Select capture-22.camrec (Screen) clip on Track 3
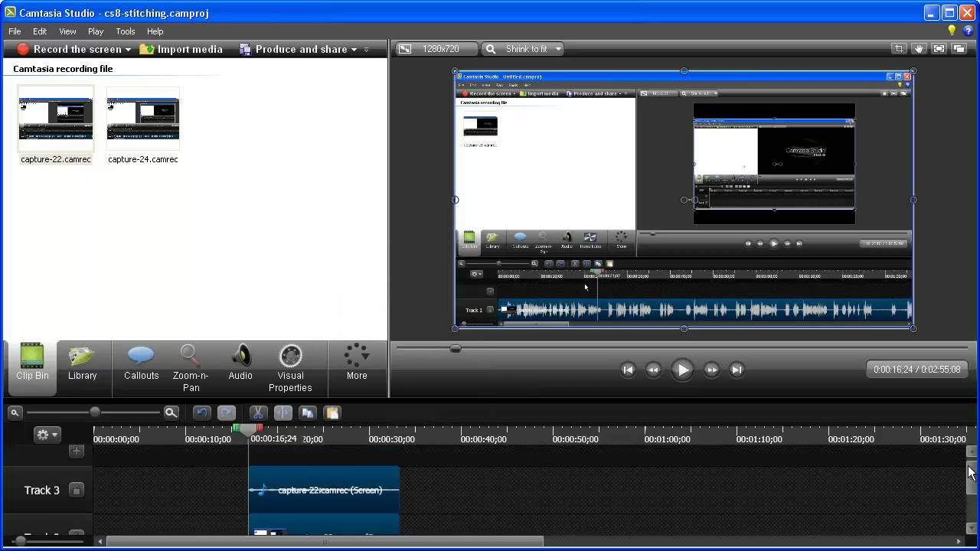Viewport: 980px width, 551px height. click(324, 490)
